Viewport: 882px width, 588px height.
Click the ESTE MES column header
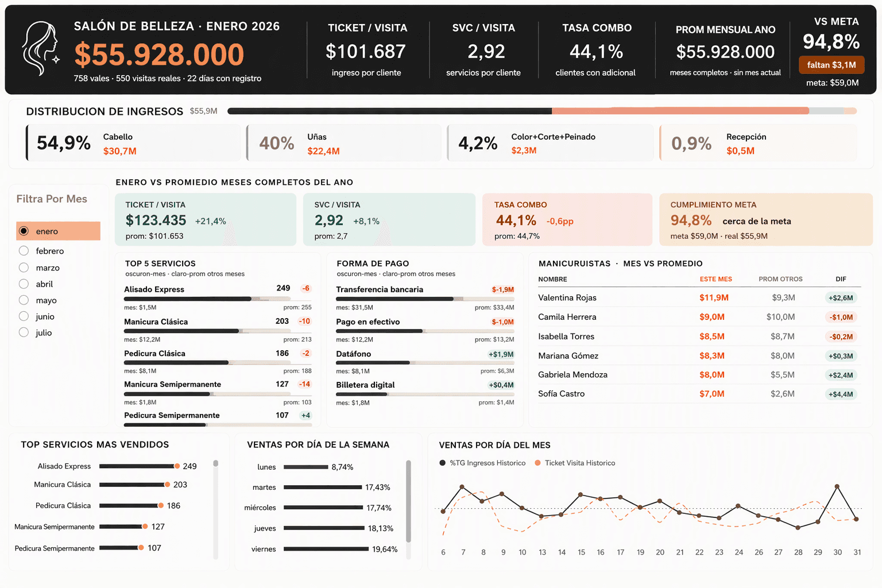tap(715, 279)
